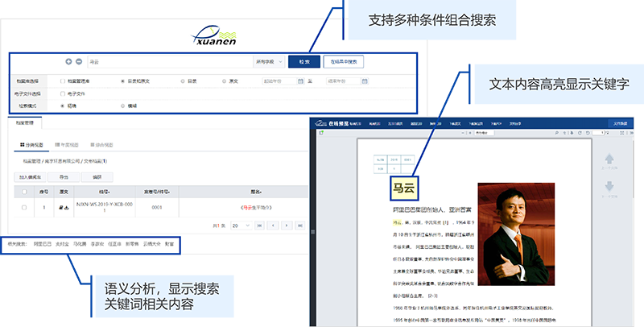This screenshot has width=644, height=327.
Task: Select the 模糊 search mode radio button
Action: [x=122, y=106]
